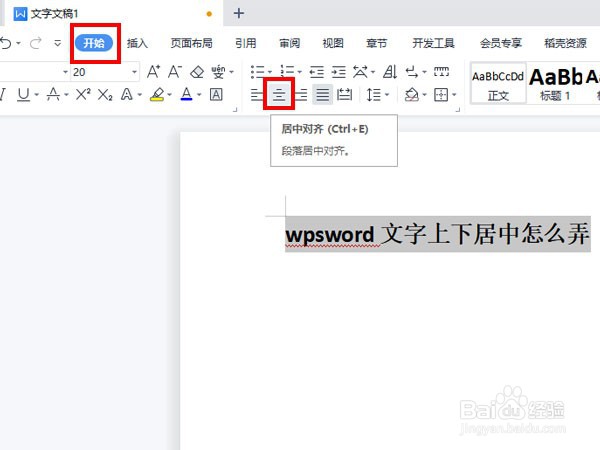Click the redo arrow icon

pos(36,43)
